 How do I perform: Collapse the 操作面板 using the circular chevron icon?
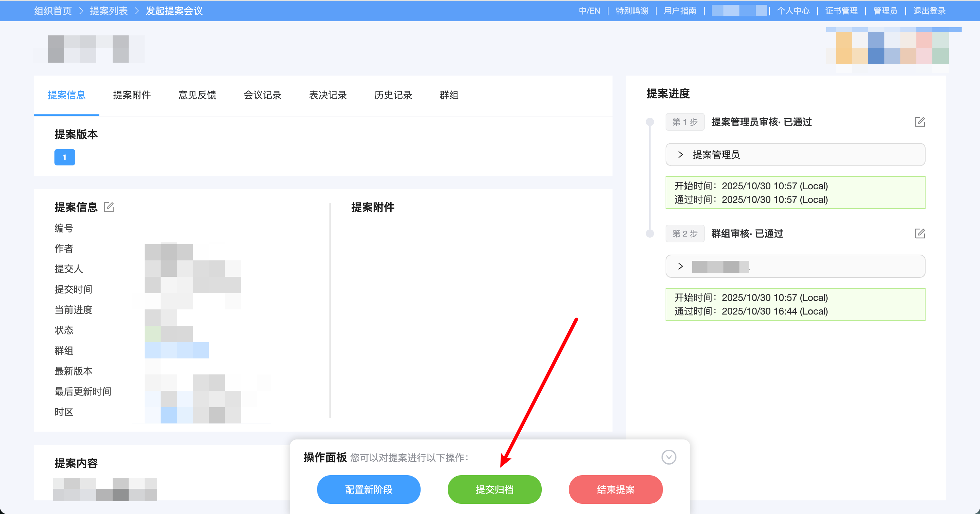click(669, 457)
